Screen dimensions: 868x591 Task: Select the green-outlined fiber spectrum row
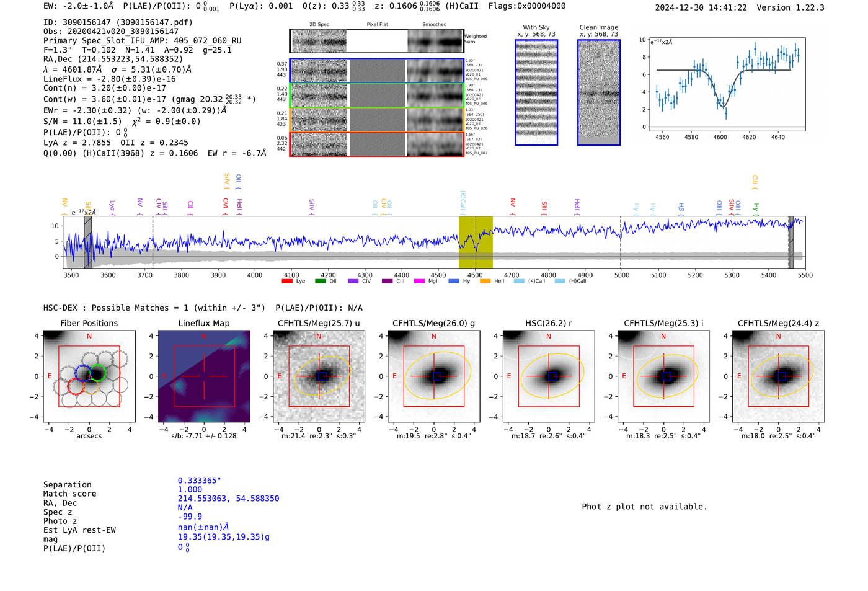[376, 95]
